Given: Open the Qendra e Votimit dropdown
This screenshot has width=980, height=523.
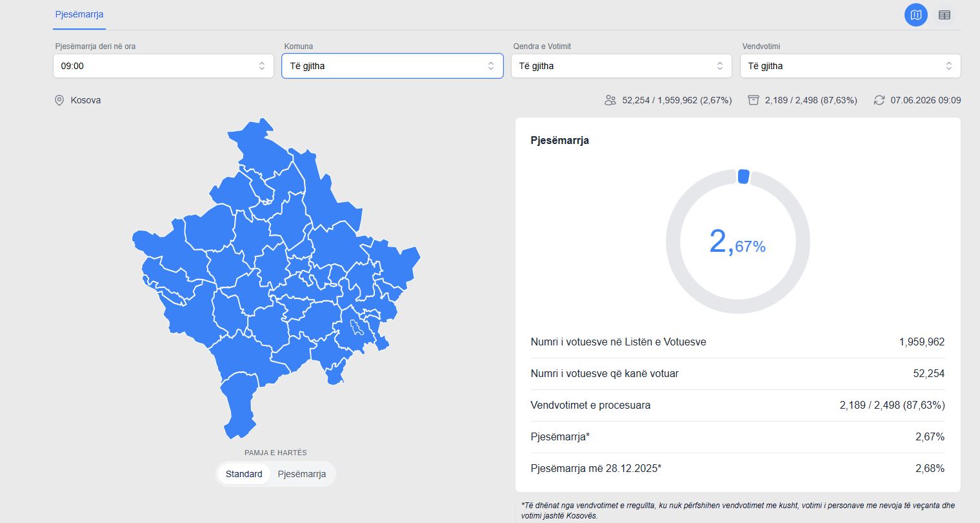Looking at the screenshot, I should click(x=621, y=66).
